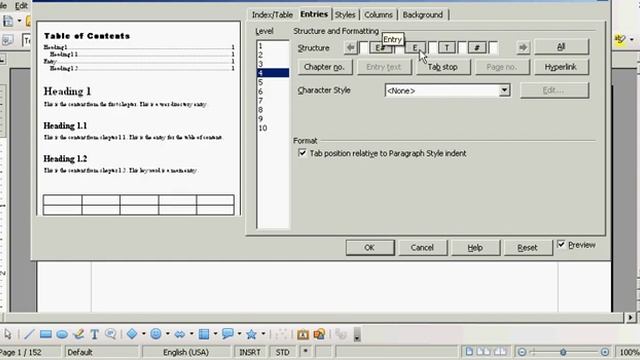This screenshot has width=640, height=360.
Task: Expand Block Arrows dropdown arrow
Action: [x=191, y=334]
